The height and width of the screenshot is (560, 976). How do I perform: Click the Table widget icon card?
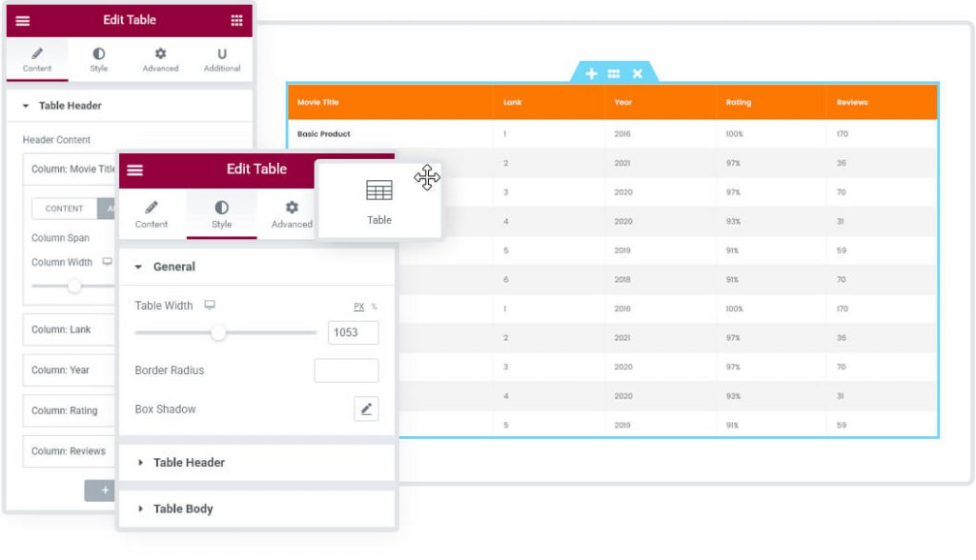379,200
